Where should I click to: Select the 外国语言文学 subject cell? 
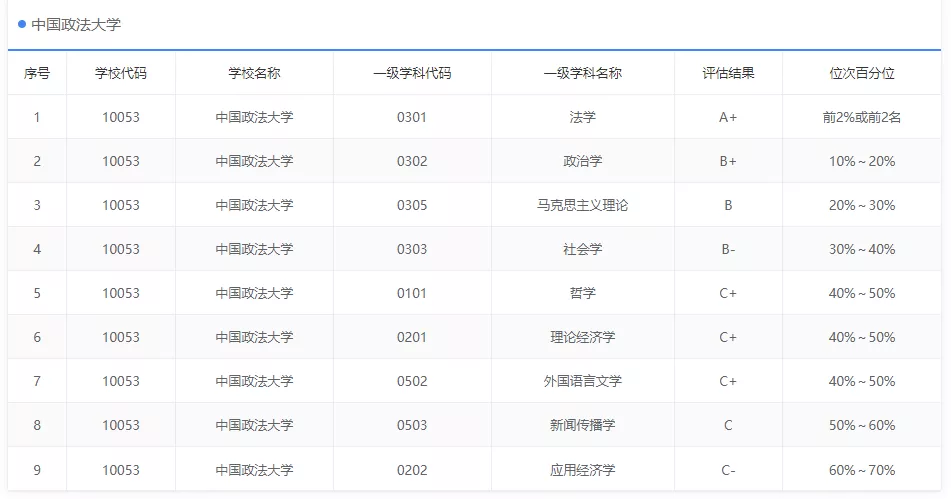582,381
